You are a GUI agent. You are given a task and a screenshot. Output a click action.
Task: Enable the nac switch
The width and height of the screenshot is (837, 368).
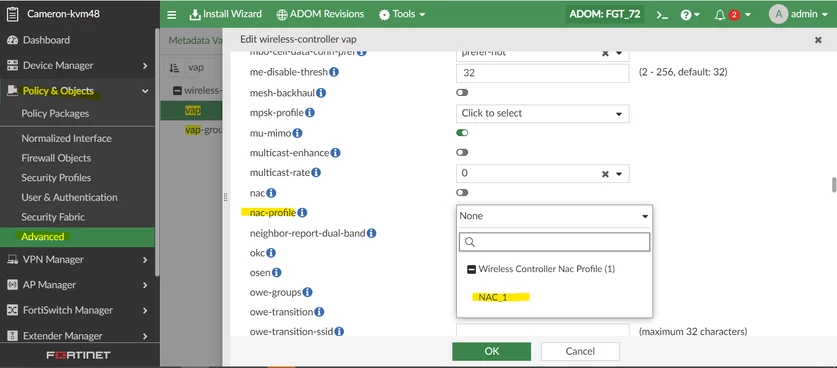(x=462, y=192)
